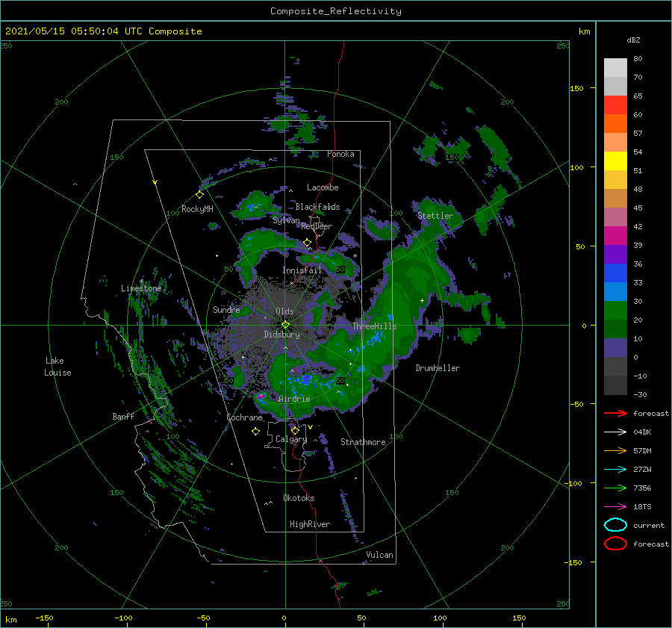Select the orange 57-60 dBZ swatch
The width and height of the screenshot is (672, 628).
(615, 124)
